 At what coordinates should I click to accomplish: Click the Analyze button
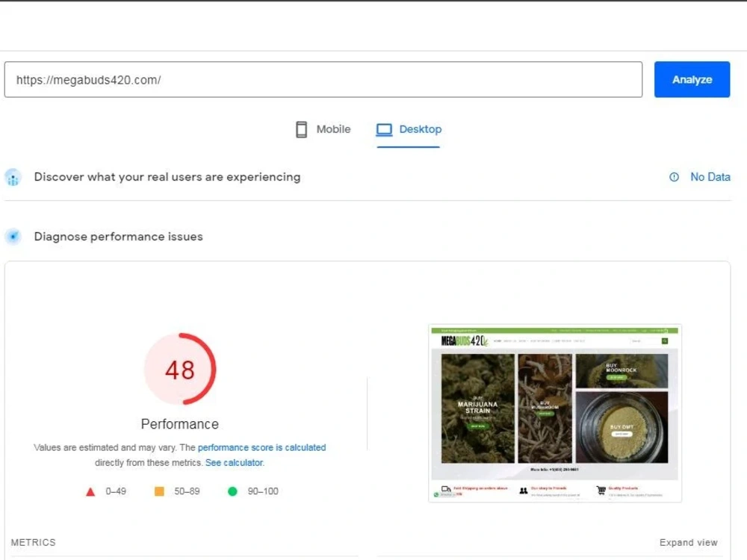point(692,80)
